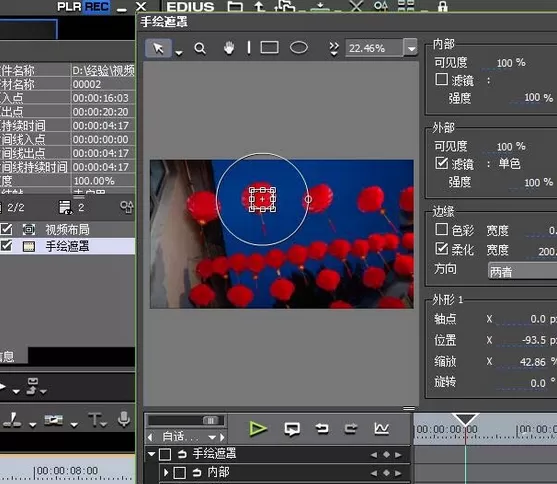The width and height of the screenshot is (557, 484).
Task: Select the 手绘遮罩 effect row in info panel
Action: coord(67,246)
